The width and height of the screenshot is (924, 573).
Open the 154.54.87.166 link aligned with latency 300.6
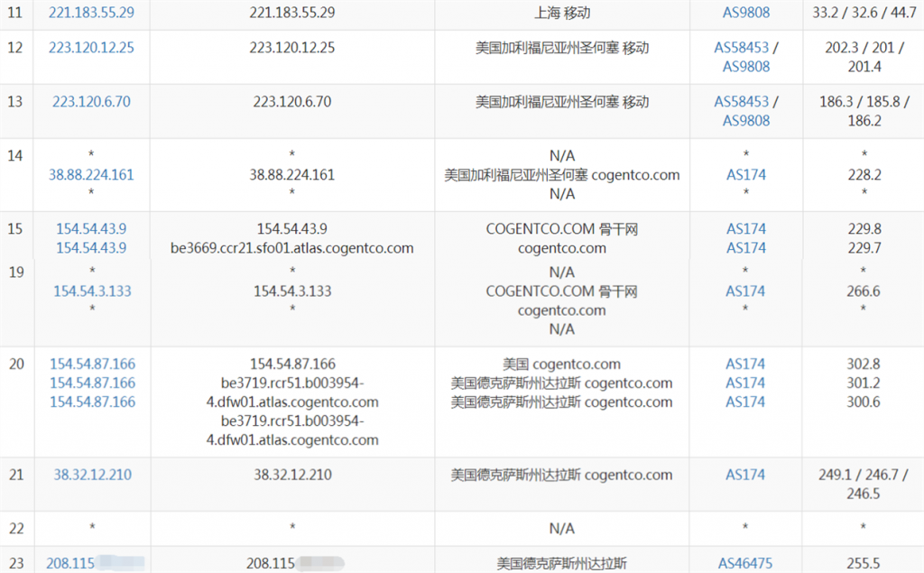point(93,402)
